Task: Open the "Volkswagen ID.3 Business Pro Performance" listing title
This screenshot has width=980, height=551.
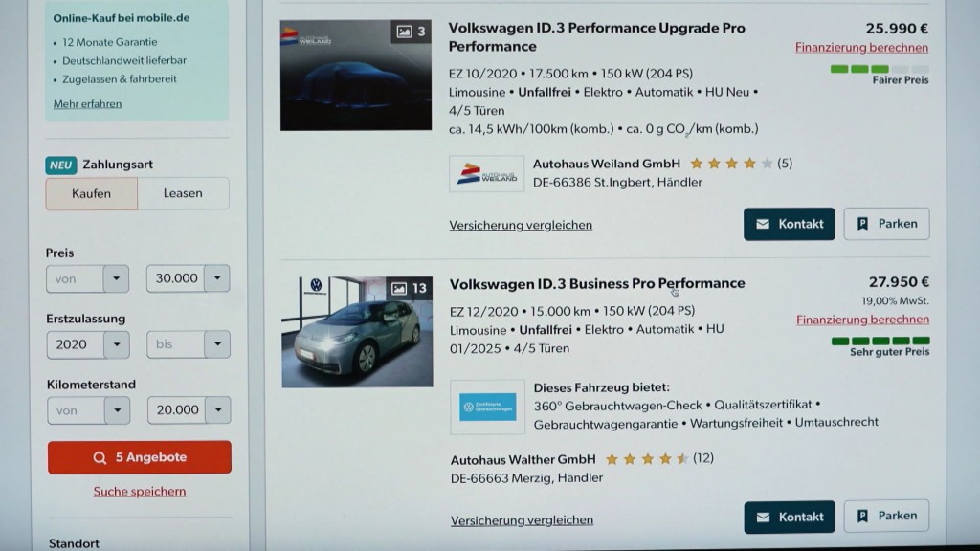Action: [x=597, y=283]
